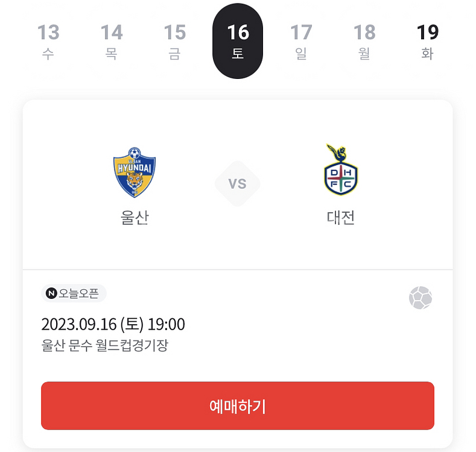Click the match date 2023.09.16 (토) 19:00
476x452 pixels.
[x=113, y=324]
